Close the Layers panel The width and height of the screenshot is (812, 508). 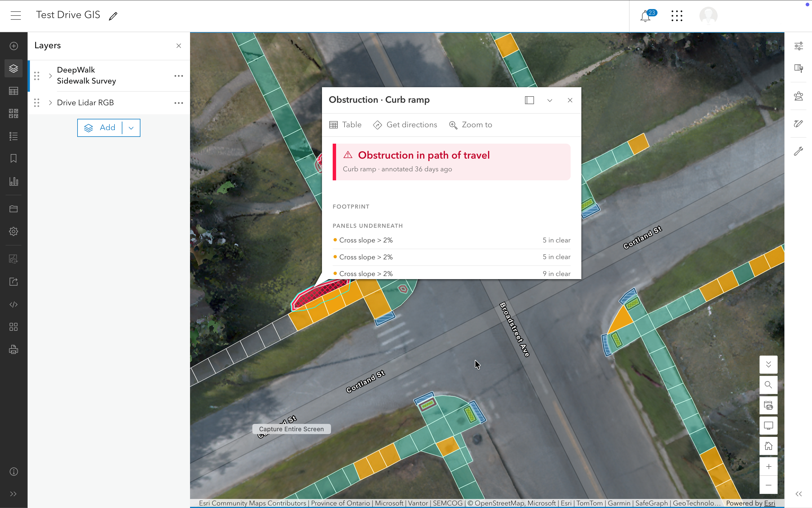point(179,46)
